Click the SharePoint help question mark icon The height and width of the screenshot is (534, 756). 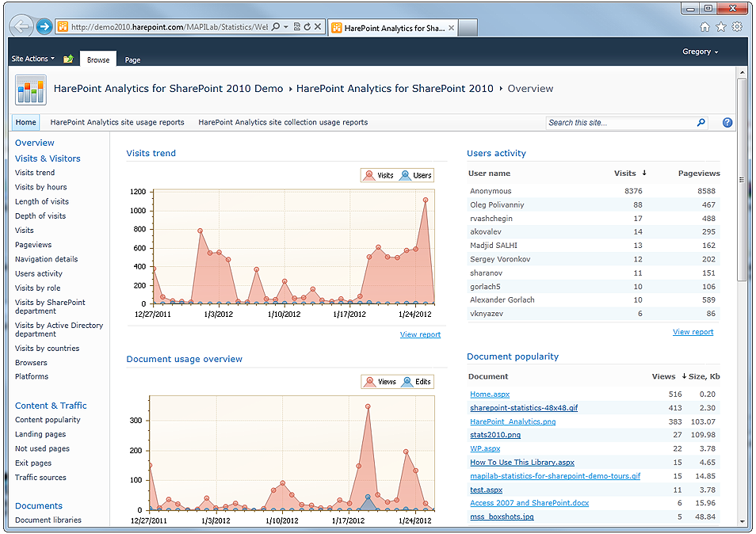(727, 123)
